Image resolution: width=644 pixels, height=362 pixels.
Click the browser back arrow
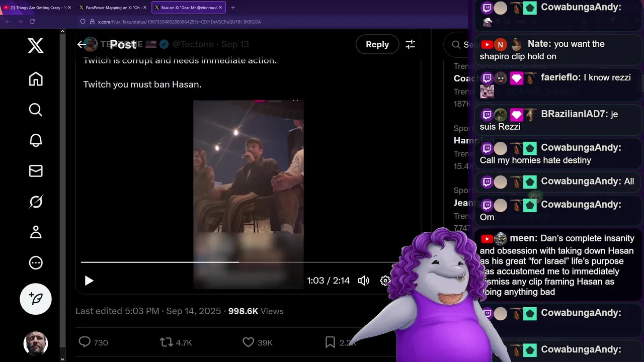coord(8,22)
